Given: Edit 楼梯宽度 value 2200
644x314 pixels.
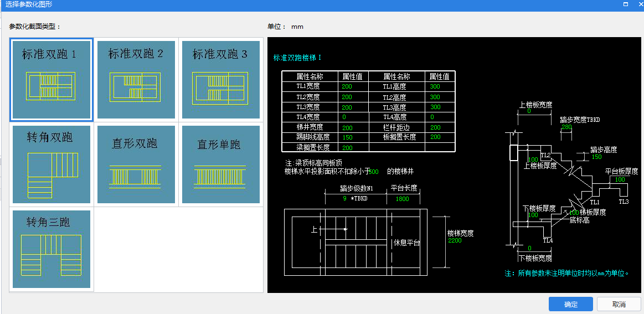Looking at the screenshot, I should pyautogui.click(x=455, y=240).
